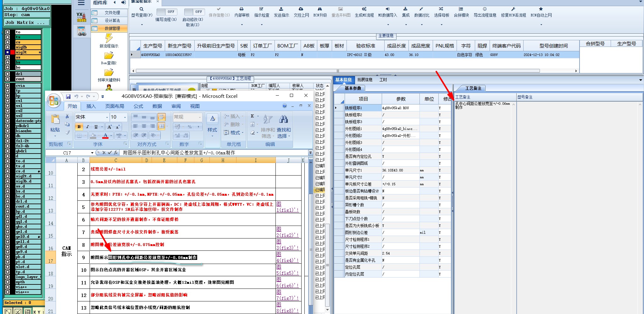
Task: Click the Excel Format Painter brush icon
Action: 67,133
